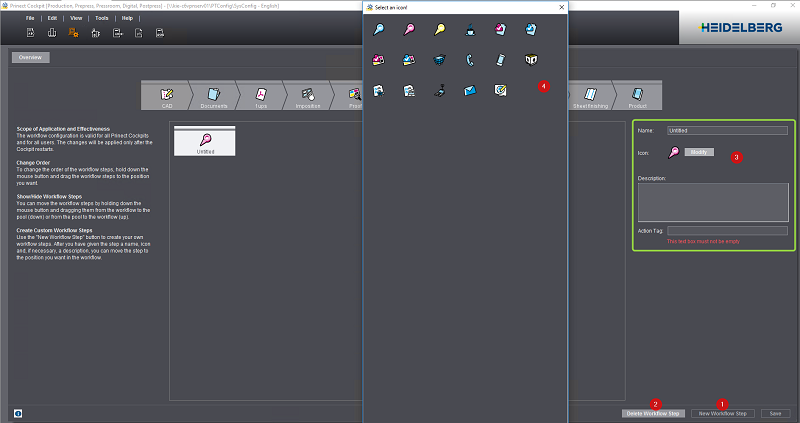Click into the Action Tag field

[727, 231]
